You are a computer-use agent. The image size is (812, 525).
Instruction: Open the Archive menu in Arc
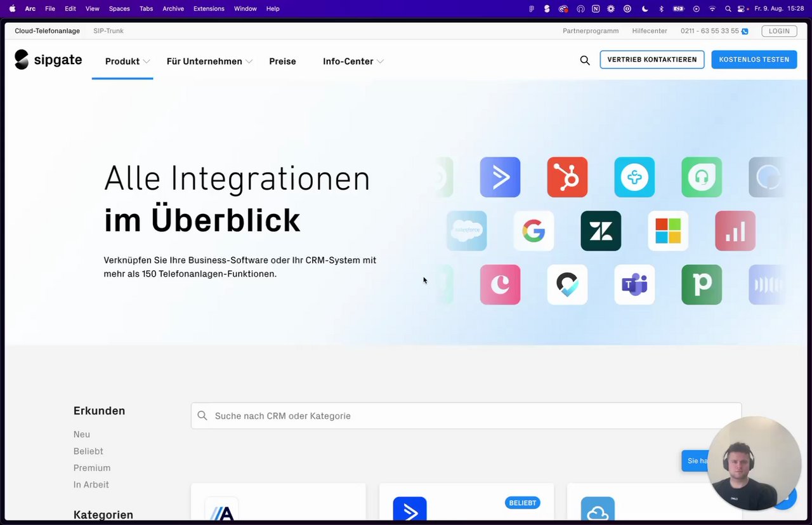(173, 9)
